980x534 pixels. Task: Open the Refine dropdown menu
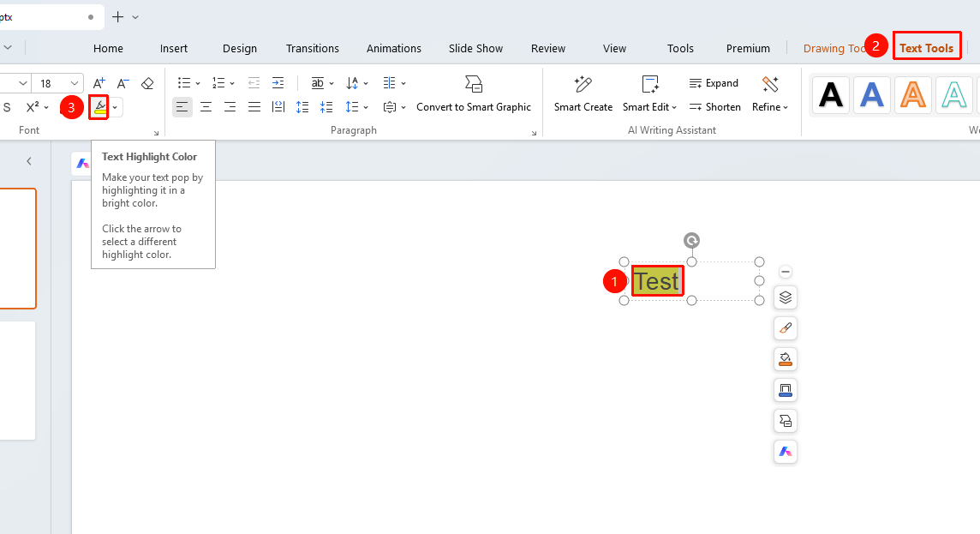(770, 107)
